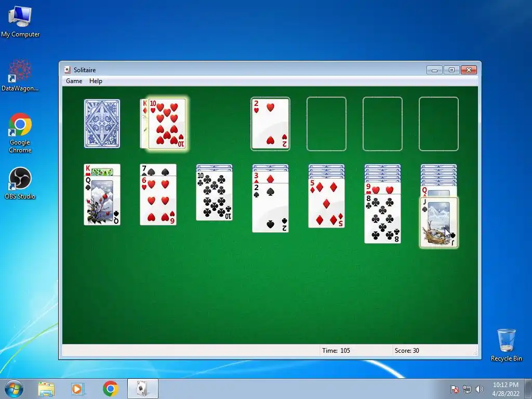Click the Solitaire title bar icon
This screenshot has height=399, width=532.
[x=68, y=70]
